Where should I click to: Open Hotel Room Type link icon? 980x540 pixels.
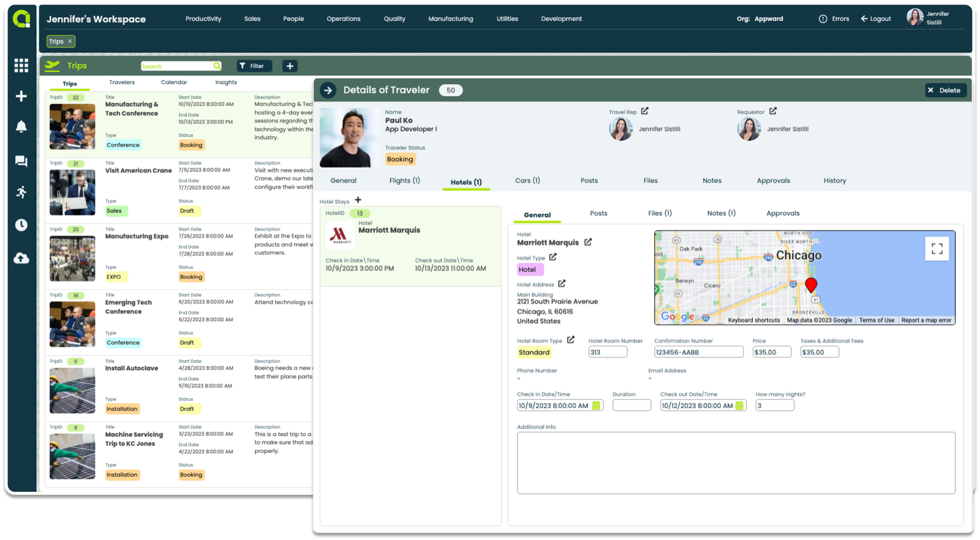(x=571, y=340)
